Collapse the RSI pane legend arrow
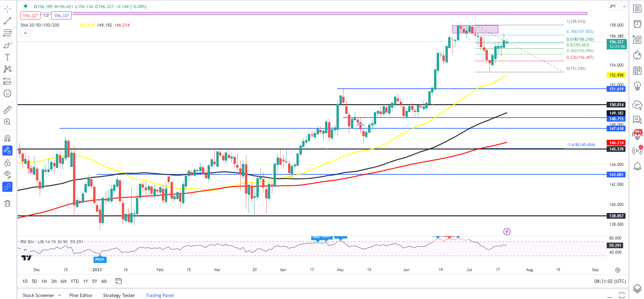 pos(25,250)
